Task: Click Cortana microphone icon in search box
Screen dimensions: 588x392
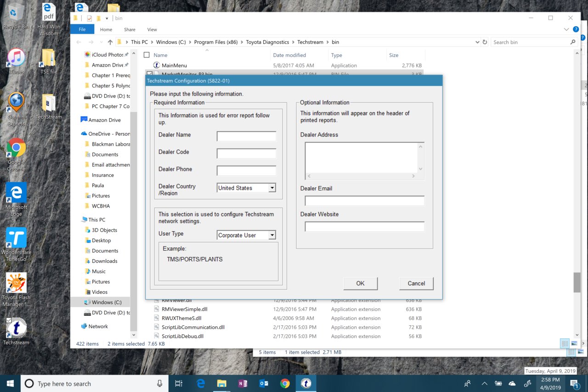Action: pyautogui.click(x=159, y=383)
